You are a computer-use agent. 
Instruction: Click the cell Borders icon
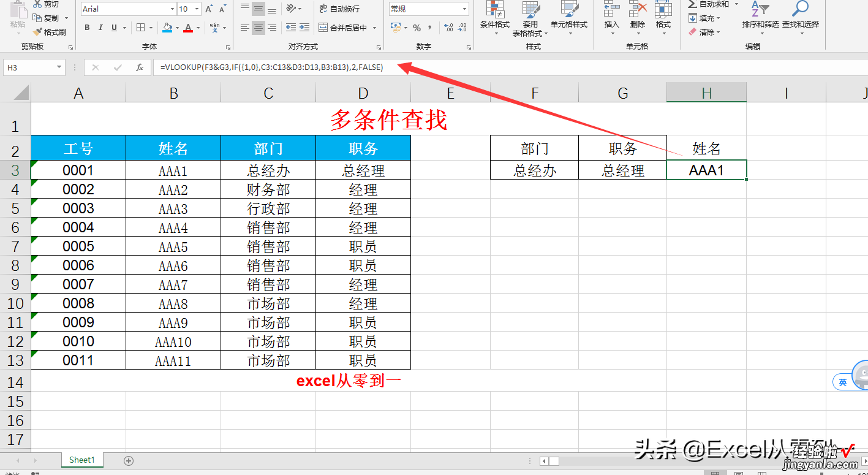tap(141, 28)
